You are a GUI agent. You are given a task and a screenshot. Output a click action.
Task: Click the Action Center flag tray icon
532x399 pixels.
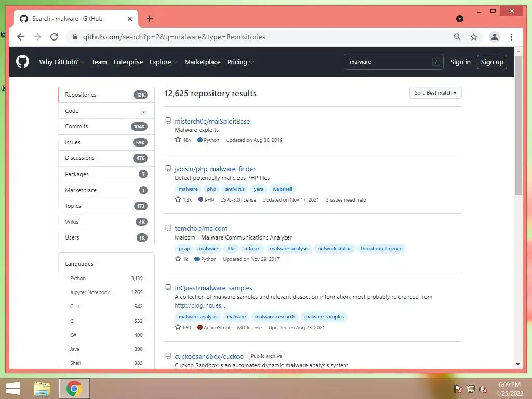458,389
